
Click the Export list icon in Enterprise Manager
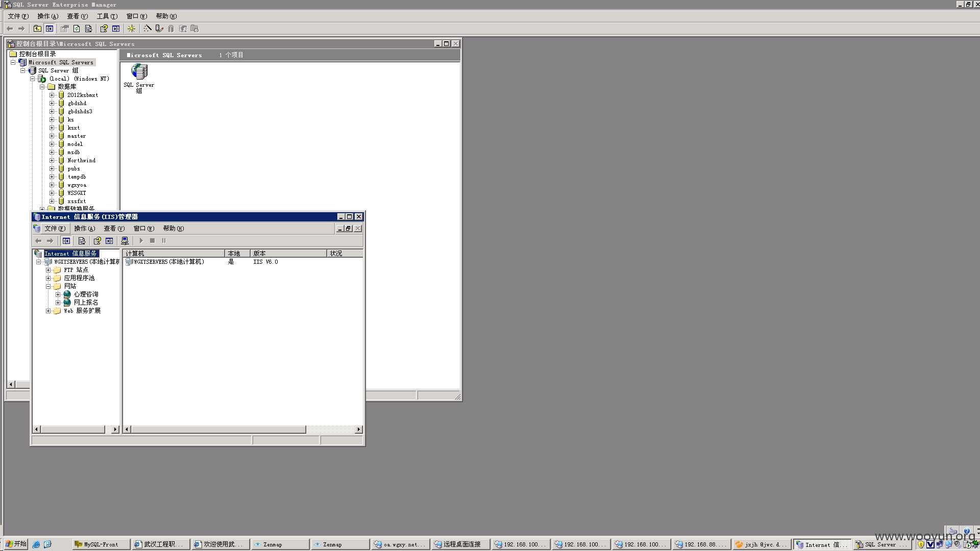pyautogui.click(x=89, y=29)
